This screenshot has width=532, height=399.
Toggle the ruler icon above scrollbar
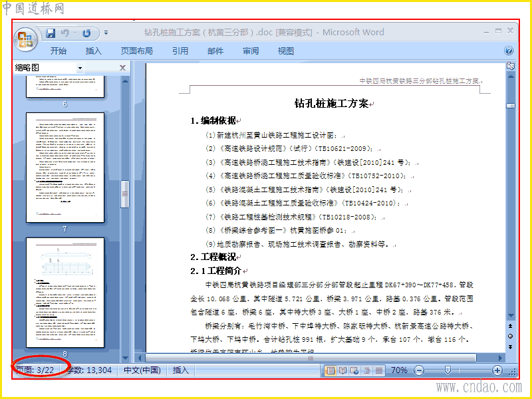[x=511, y=66]
